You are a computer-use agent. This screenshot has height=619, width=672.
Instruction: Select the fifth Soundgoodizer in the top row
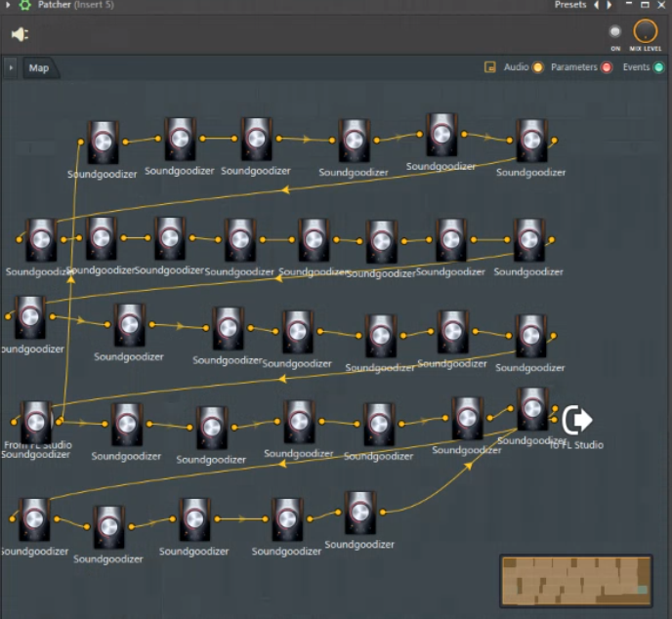(x=441, y=135)
